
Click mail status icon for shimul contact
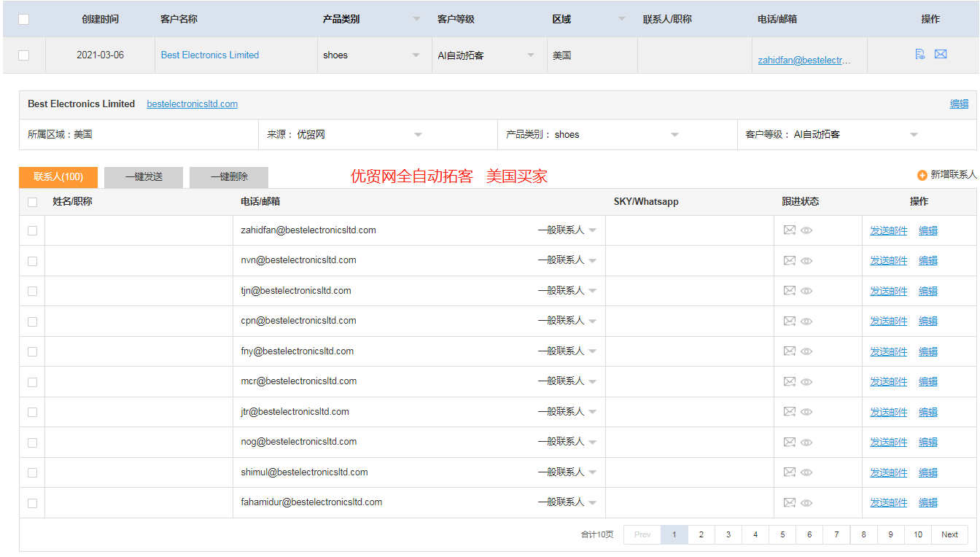(790, 472)
